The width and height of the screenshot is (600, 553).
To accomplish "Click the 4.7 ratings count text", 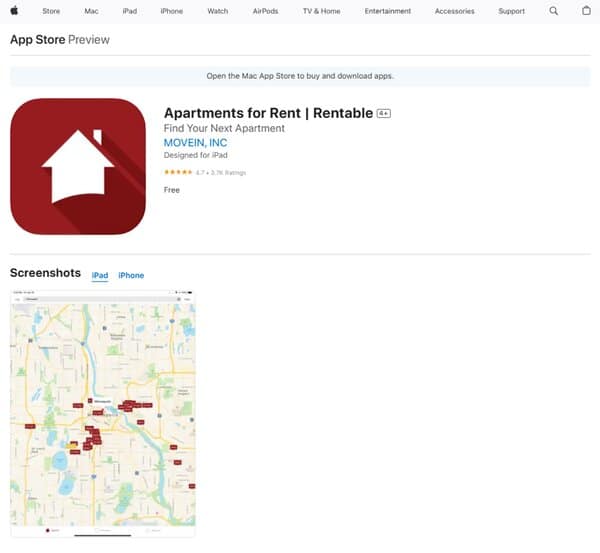I will tap(221, 173).
